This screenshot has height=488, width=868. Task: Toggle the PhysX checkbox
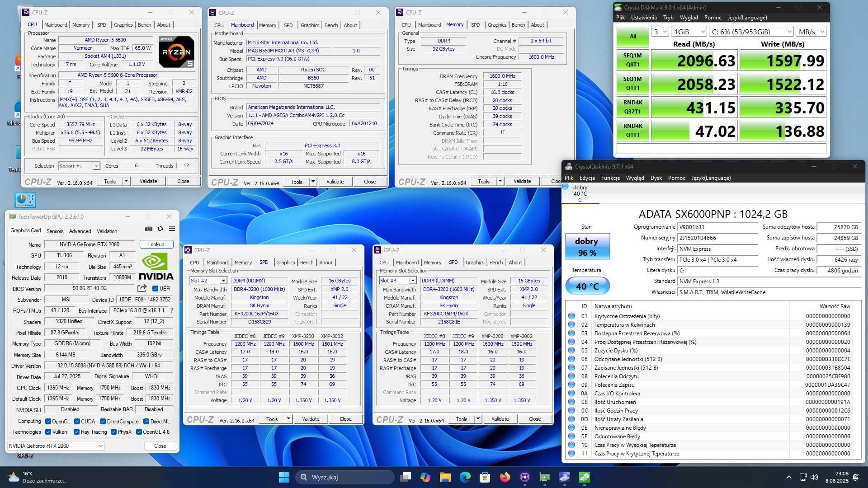tap(113, 432)
